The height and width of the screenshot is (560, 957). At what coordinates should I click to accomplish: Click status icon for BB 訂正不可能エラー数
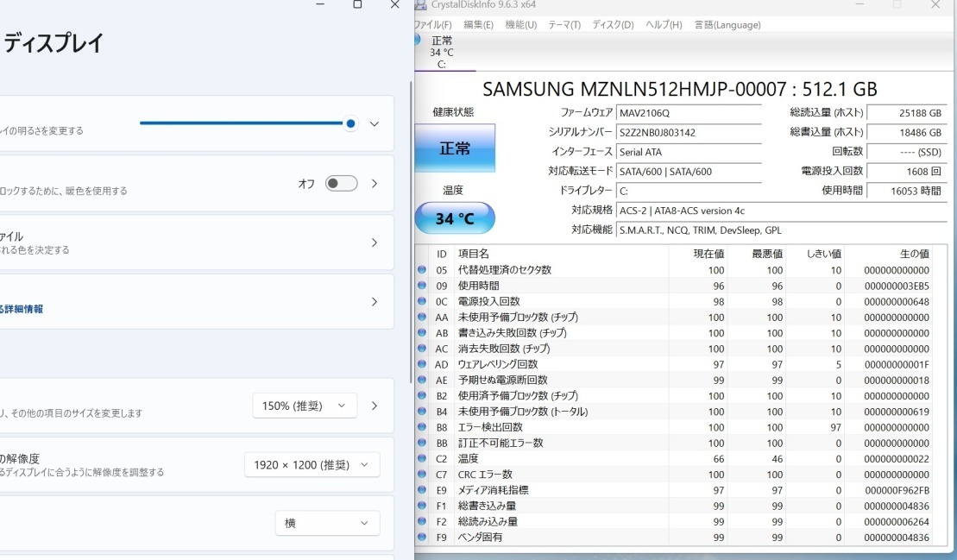coord(421,443)
